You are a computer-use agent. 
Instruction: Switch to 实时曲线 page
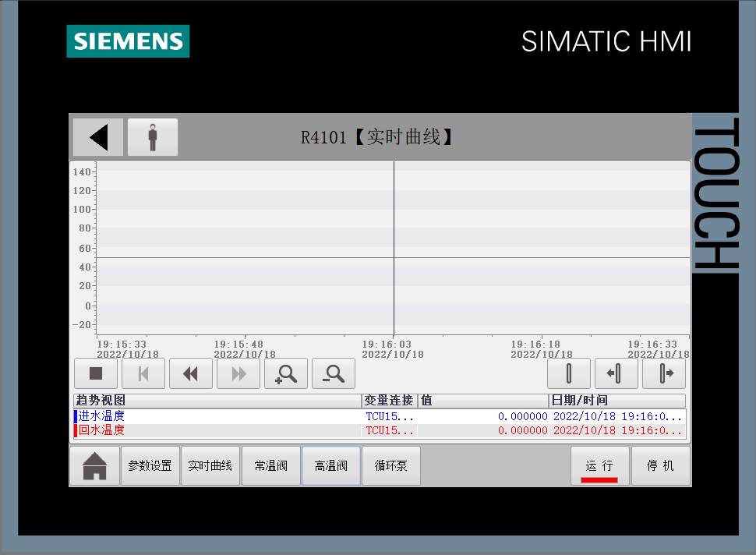click(x=210, y=466)
